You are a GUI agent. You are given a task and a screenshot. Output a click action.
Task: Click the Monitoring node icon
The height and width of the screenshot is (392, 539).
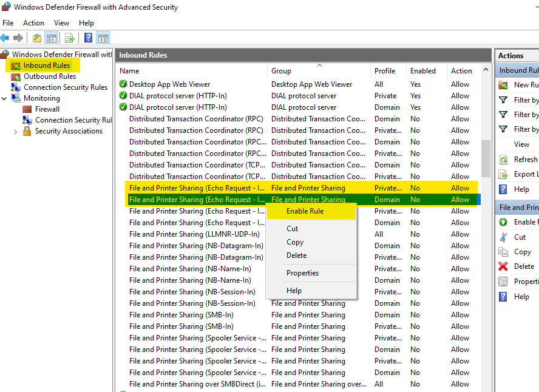[15, 98]
